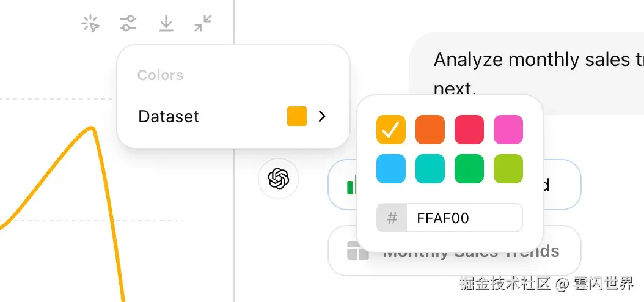Collapse the chart with the shrink arrows icon
644x302 pixels.
pyautogui.click(x=203, y=24)
